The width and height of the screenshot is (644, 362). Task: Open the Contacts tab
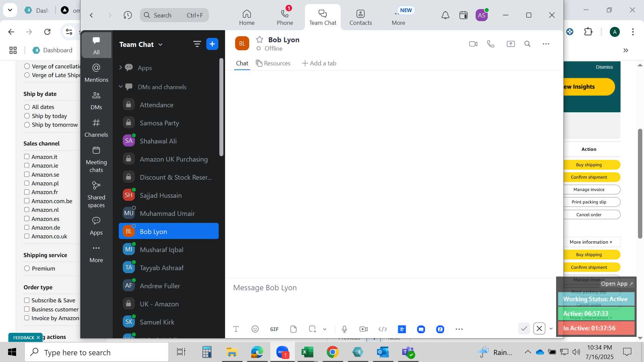click(361, 17)
